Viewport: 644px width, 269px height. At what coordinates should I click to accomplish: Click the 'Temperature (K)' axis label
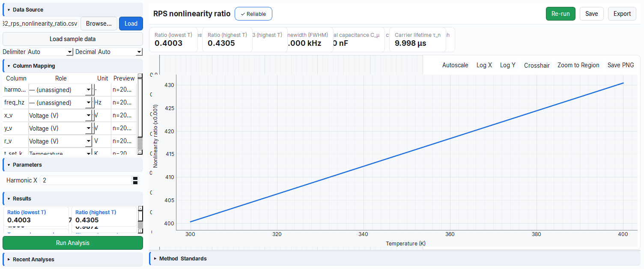click(405, 243)
